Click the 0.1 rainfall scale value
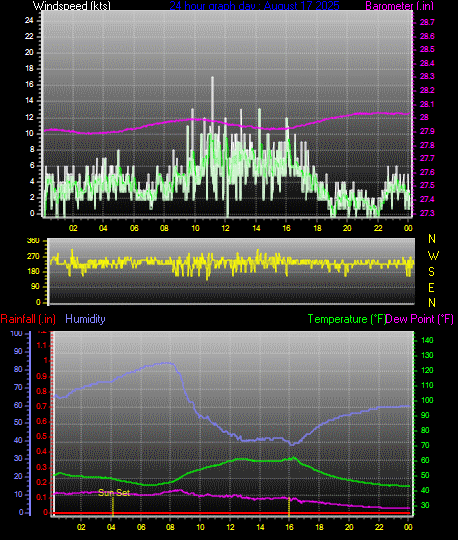This screenshot has width=458, height=540. tap(42, 497)
